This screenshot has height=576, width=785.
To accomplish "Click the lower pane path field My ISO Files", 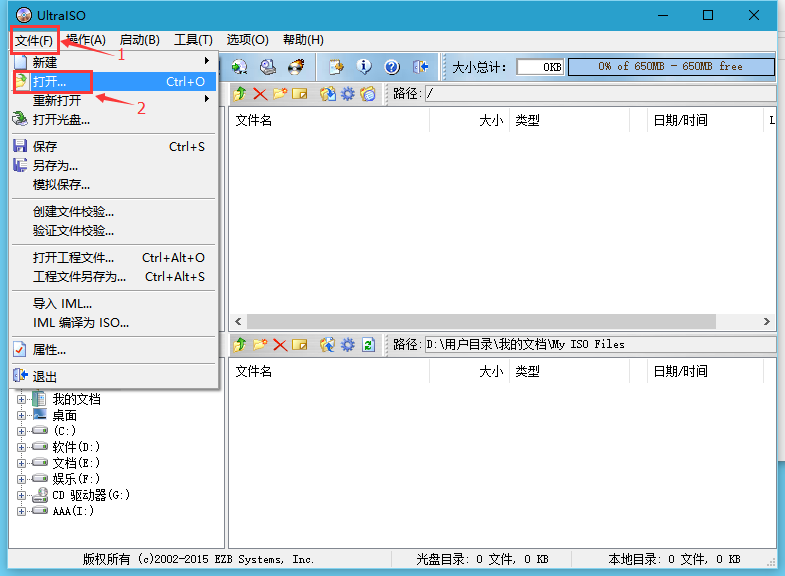I will click(x=600, y=344).
